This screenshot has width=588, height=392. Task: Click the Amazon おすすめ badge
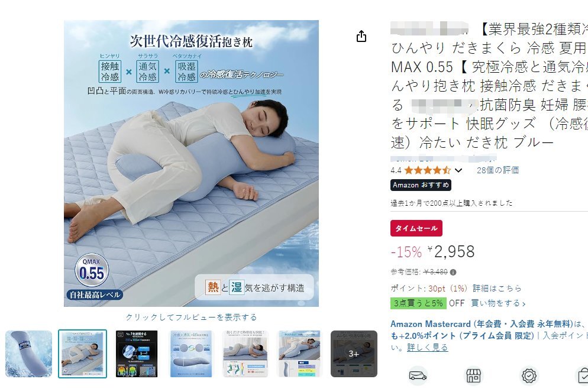point(421,185)
